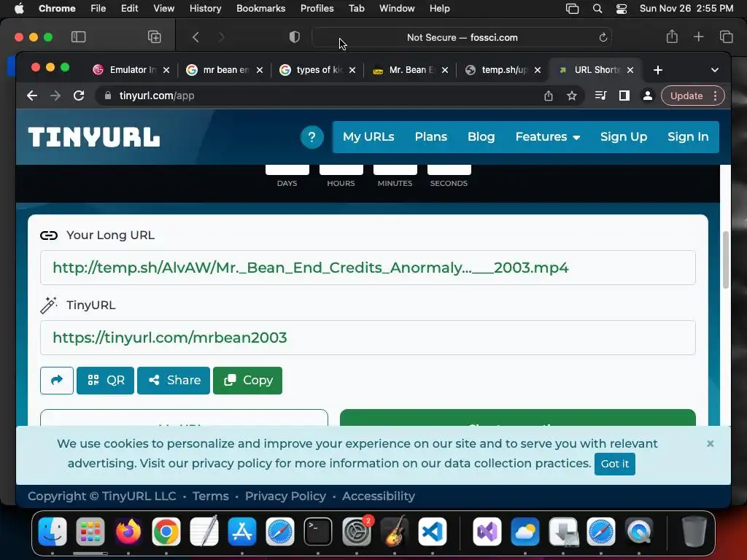Click Safari tab group icon in background window
This screenshot has width=747, height=560.
pos(155,37)
